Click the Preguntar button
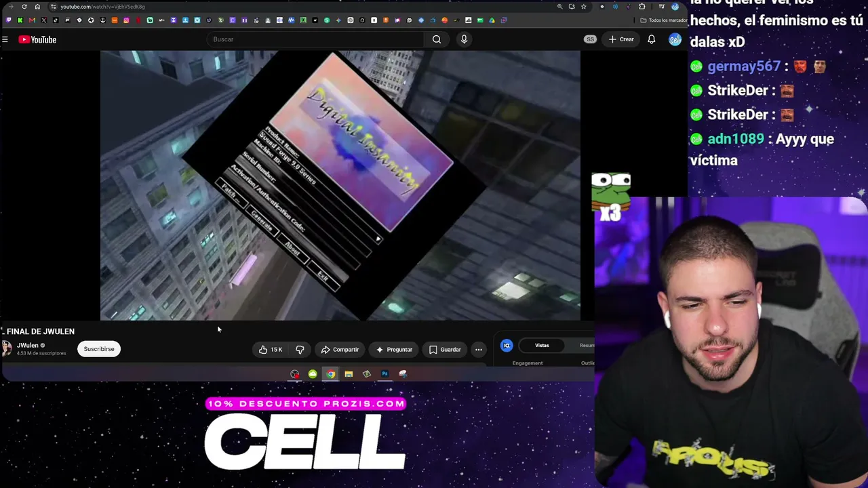Image resolution: width=868 pixels, height=488 pixels. pos(394,350)
